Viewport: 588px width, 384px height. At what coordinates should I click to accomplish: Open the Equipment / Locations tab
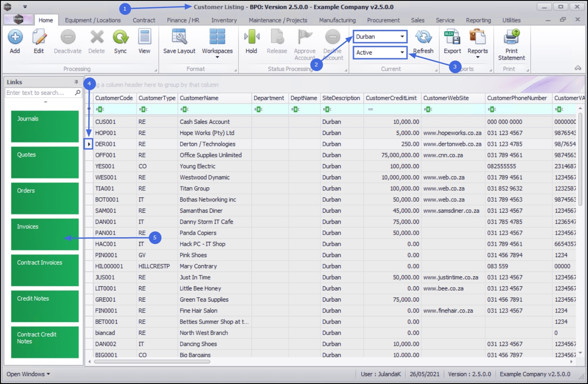coord(93,20)
